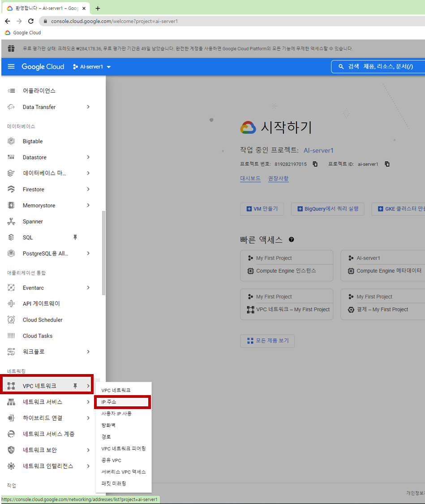Click the API 게이트웨이 icon
This screenshot has height=504, width=425.
[11, 304]
